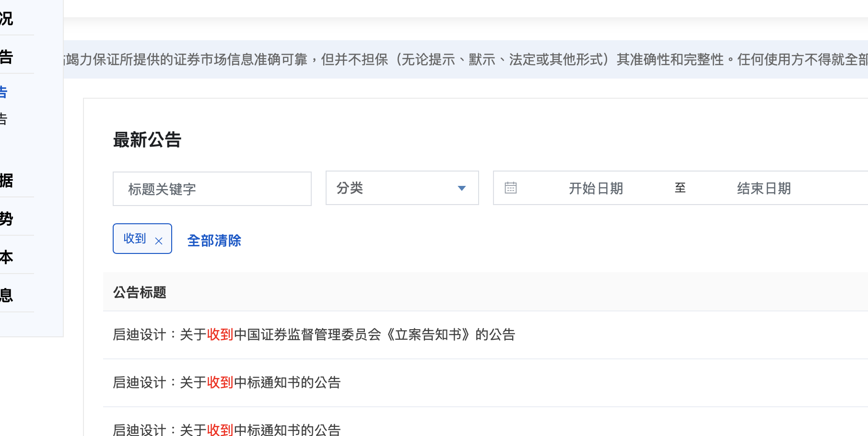Open the 分类 category dropdown
The image size is (868, 436).
tap(401, 188)
